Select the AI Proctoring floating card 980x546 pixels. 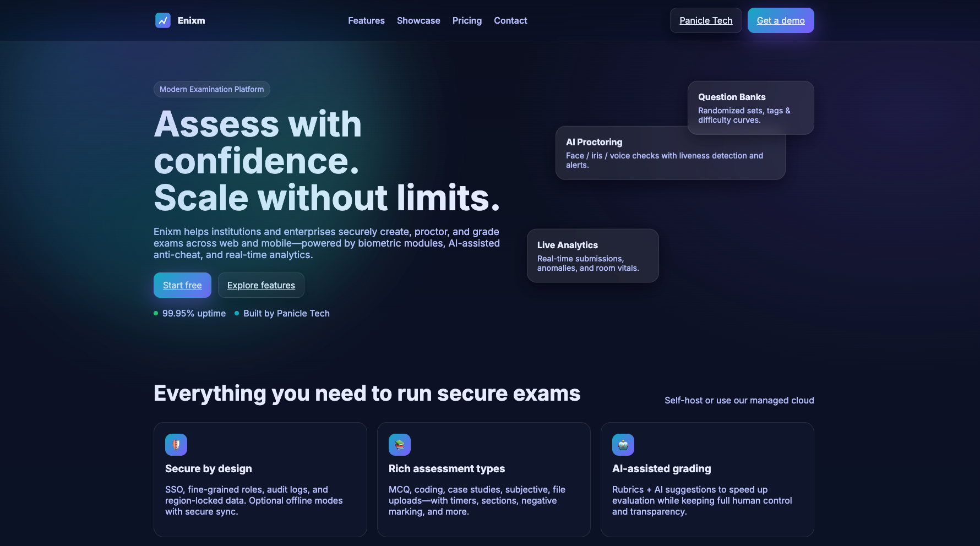click(x=669, y=154)
